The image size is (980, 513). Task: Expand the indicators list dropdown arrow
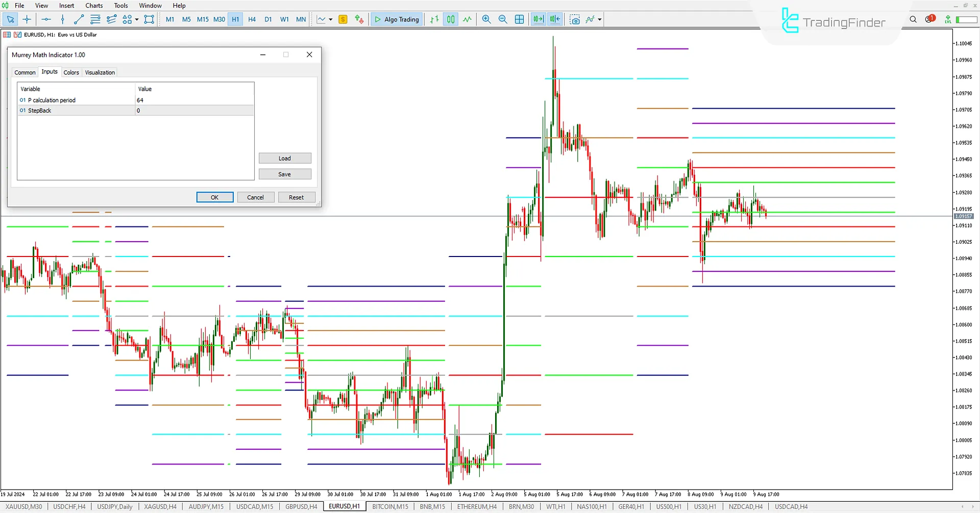pyautogui.click(x=600, y=19)
